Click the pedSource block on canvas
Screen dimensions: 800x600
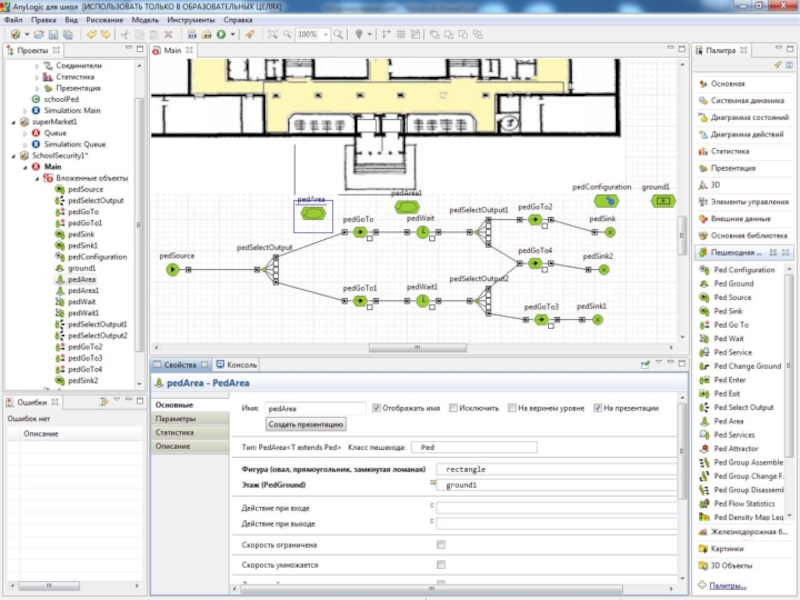point(172,269)
